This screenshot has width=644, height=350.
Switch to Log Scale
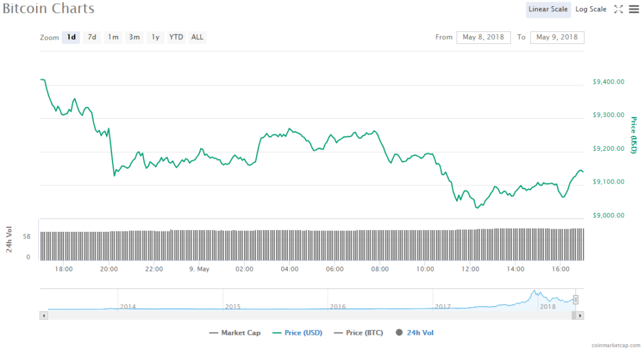click(x=591, y=9)
